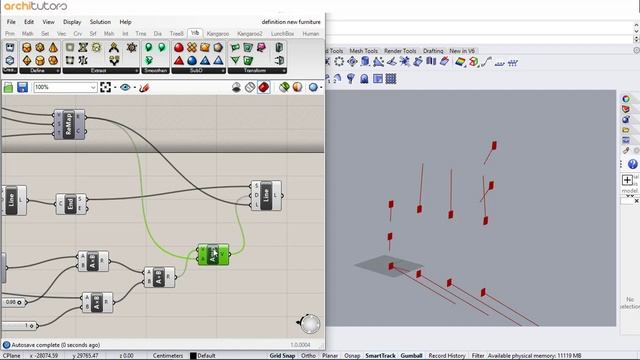
Task: Click the black Default layer color swatch
Action: click(x=193, y=356)
